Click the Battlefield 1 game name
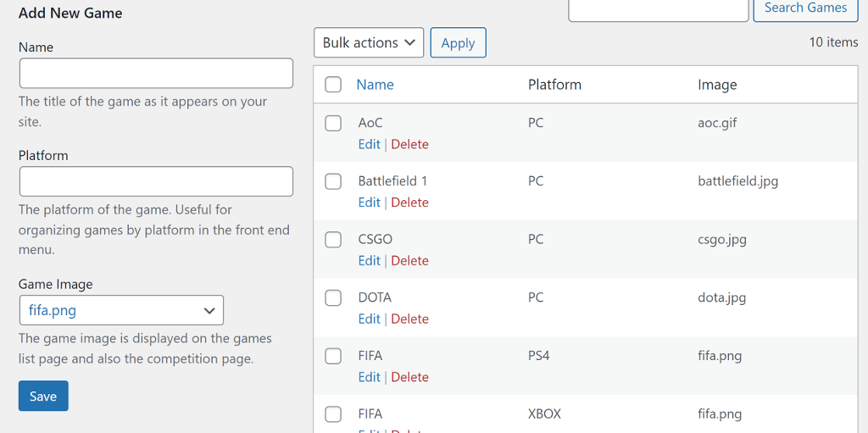868x433 pixels. pyautogui.click(x=392, y=181)
